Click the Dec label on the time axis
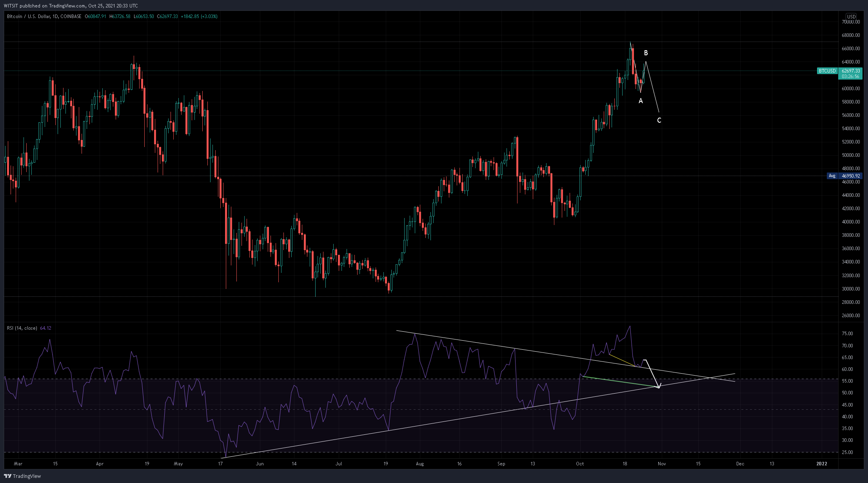The image size is (868, 483). [740, 464]
